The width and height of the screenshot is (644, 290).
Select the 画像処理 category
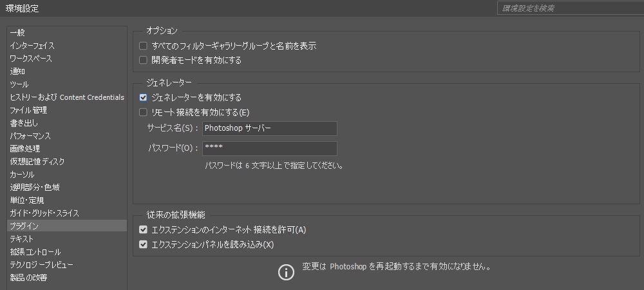67,149
